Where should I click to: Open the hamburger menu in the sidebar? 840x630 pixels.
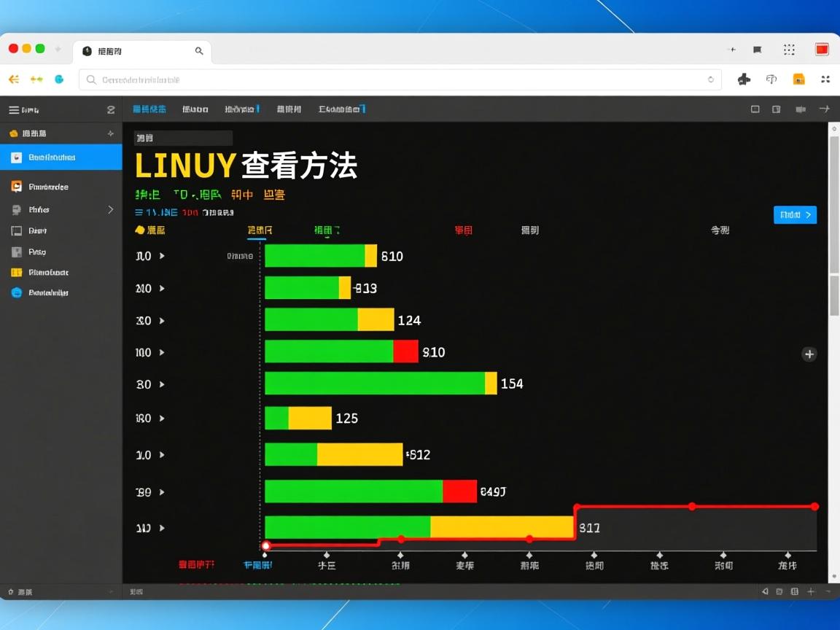pyautogui.click(x=13, y=109)
